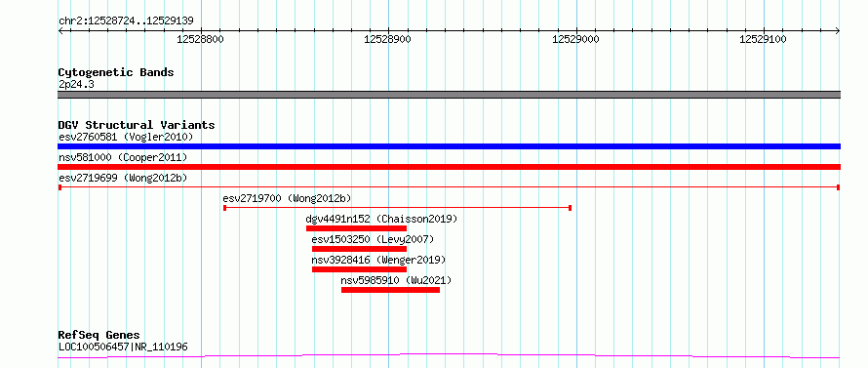This screenshot has width=868, height=368.
Task: Select the magenta LOC100506457 gene line
Action: 449,355
